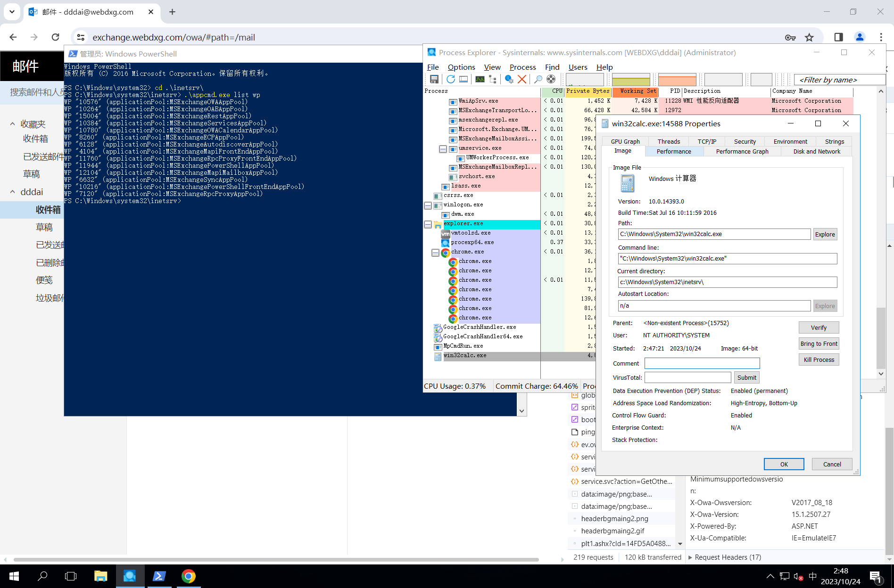Image resolution: width=894 pixels, height=588 pixels.
Task: Click the Verify button
Action: click(x=819, y=327)
